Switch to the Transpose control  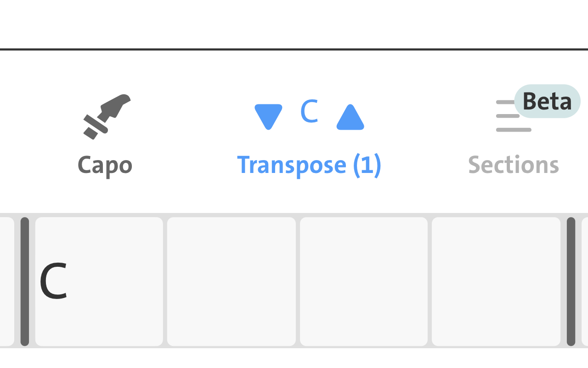309,165
